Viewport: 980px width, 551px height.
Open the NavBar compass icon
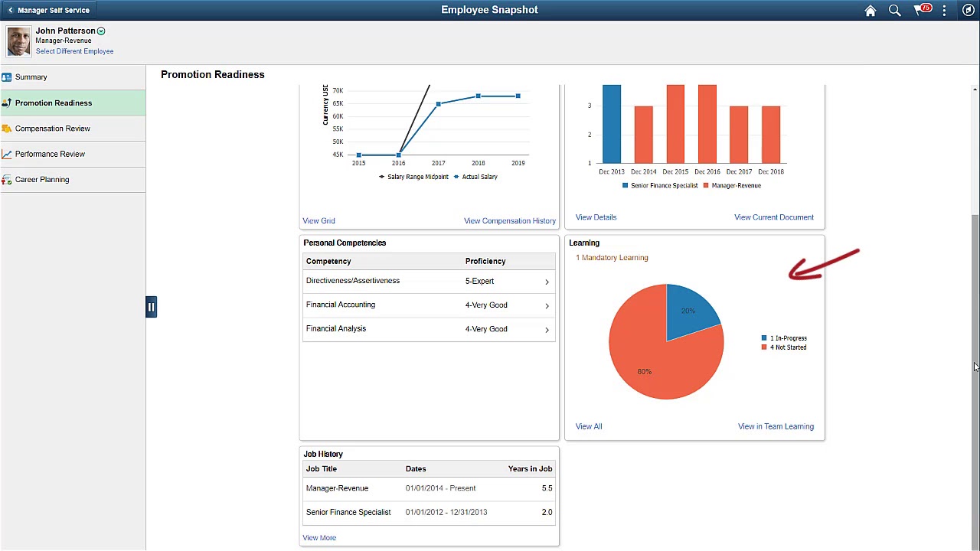[968, 11]
